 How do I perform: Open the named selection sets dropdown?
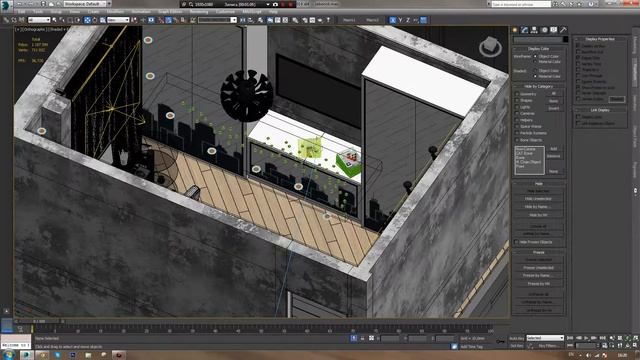click(x=217, y=20)
